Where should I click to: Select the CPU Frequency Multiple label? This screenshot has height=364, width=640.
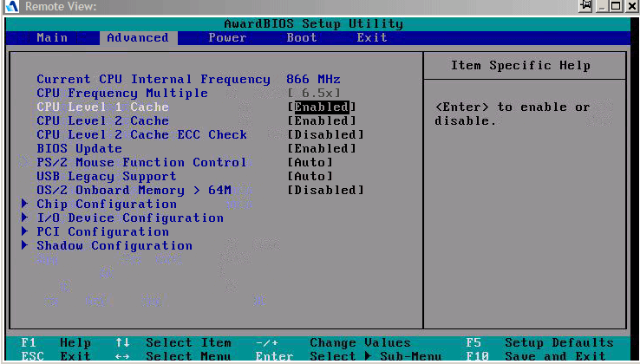tap(122, 93)
